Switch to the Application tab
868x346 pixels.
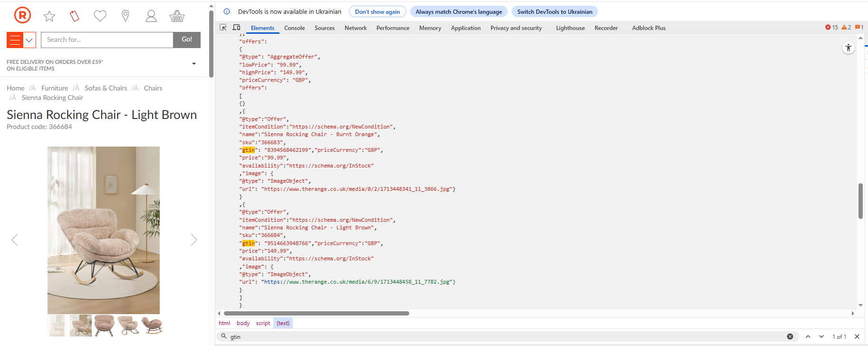click(x=466, y=28)
